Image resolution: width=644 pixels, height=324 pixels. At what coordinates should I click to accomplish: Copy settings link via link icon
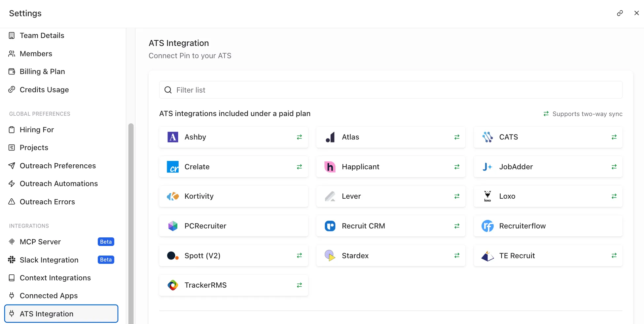620,13
